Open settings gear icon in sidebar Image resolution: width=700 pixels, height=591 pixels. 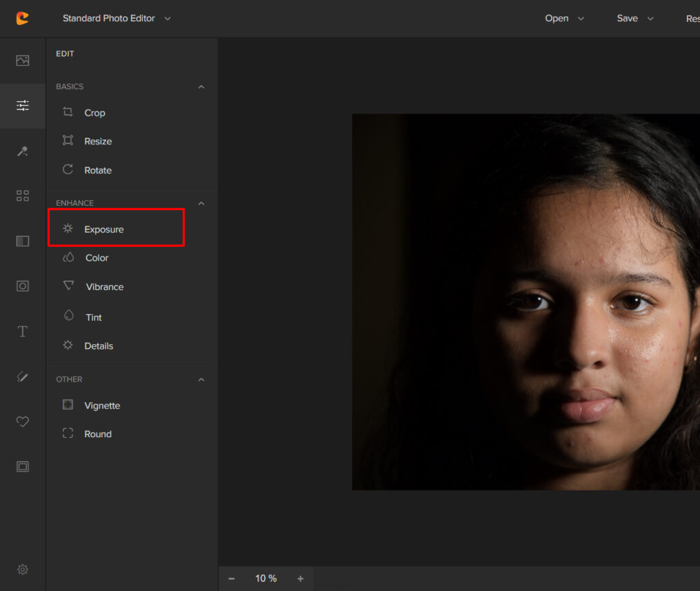(23, 569)
